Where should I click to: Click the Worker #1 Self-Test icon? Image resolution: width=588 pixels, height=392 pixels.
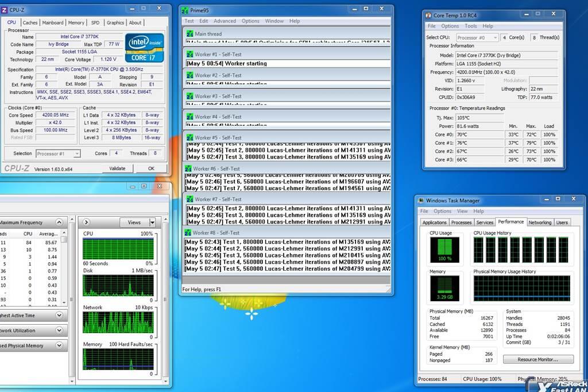[x=189, y=55]
